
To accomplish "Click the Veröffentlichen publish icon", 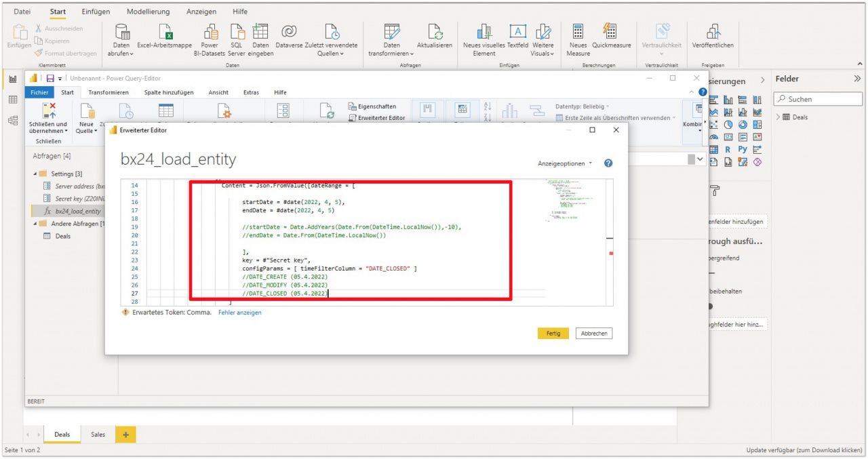I will coord(713,33).
